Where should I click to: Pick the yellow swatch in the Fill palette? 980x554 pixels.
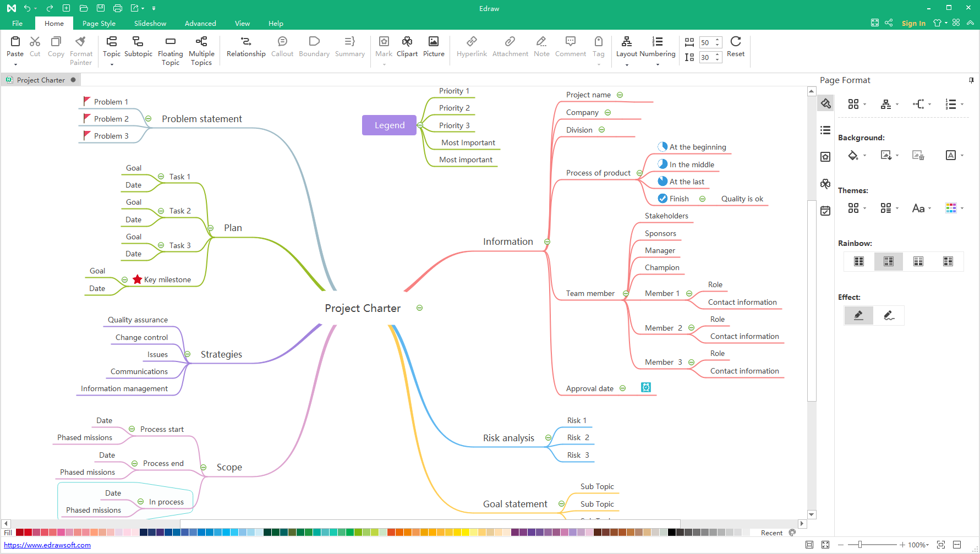coord(466,533)
